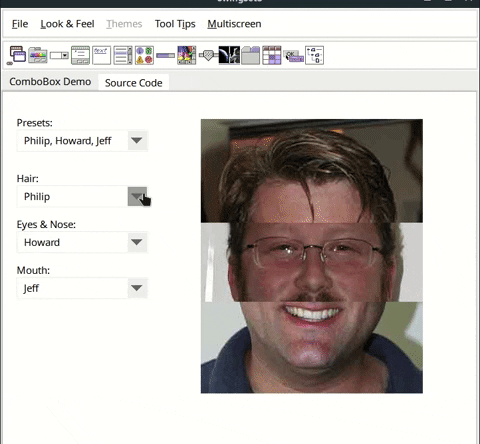Open the JTable demo icon
The image size is (480, 444).
click(x=272, y=55)
